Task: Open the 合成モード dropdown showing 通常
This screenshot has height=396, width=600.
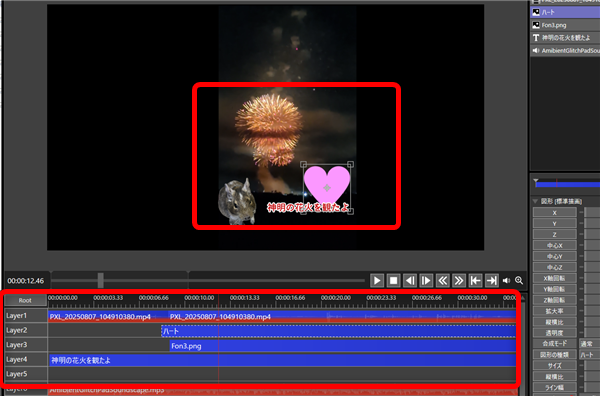Action: pos(589,344)
